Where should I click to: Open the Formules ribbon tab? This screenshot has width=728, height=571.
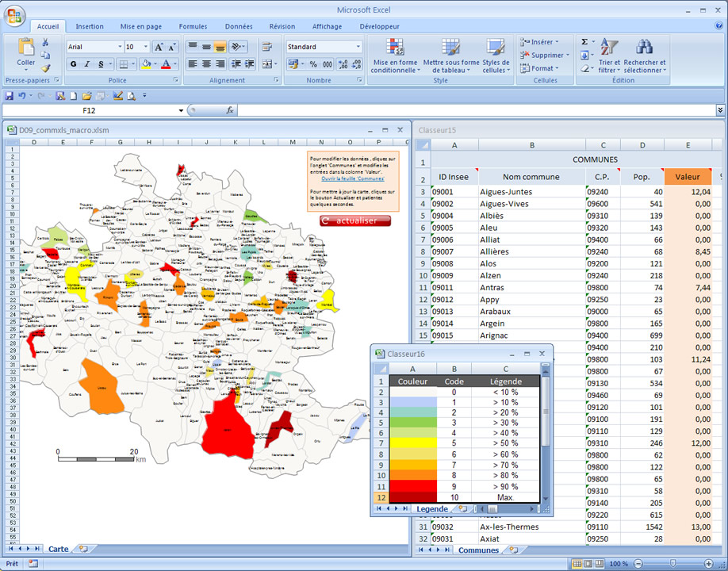[x=193, y=26]
